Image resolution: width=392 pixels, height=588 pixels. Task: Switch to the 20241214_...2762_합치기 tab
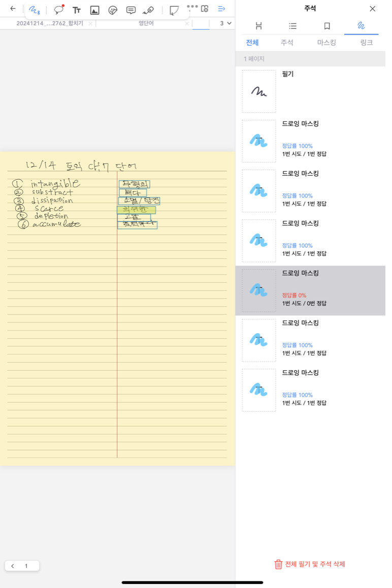point(50,23)
